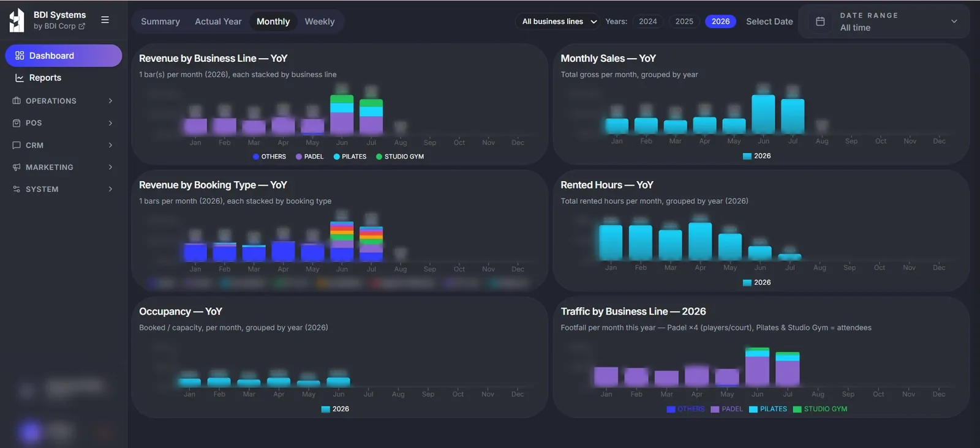Click the April bar in Rented Hours chart
The height and width of the screenshot is (448, 980).
(700, 241)
